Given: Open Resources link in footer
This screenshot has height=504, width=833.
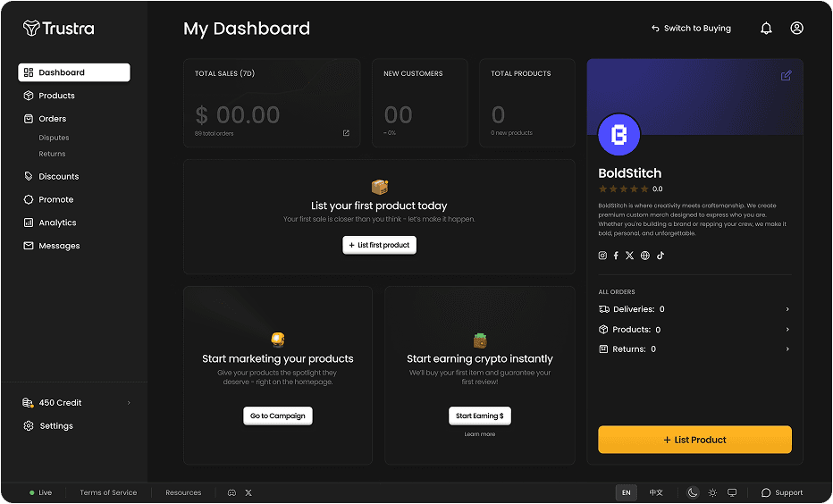Looking at the screenshot, I should pyautogui.click(x=183, y=493).
